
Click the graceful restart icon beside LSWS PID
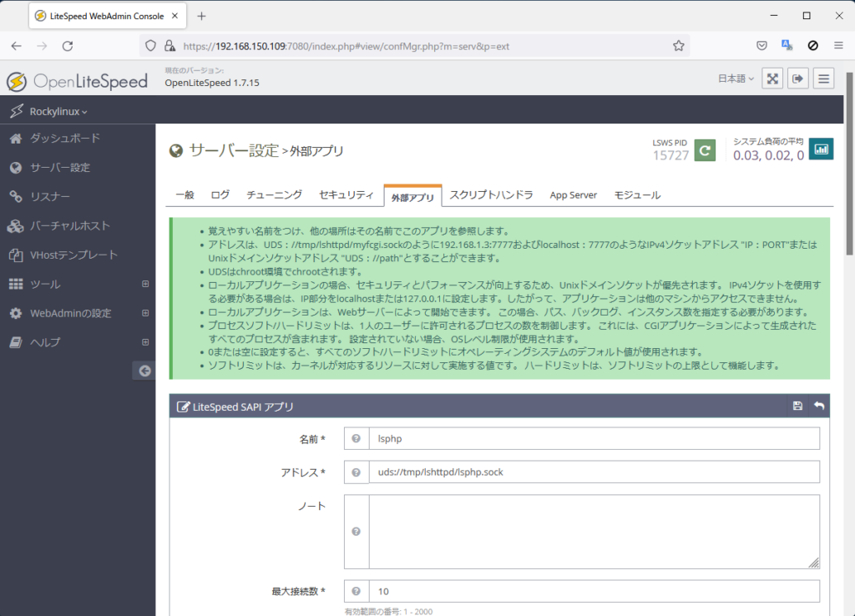(705, 150)
